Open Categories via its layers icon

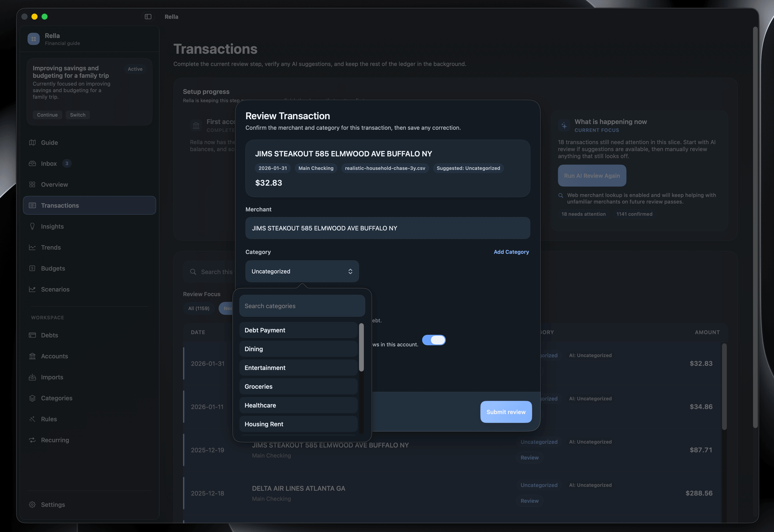[32, 398]
